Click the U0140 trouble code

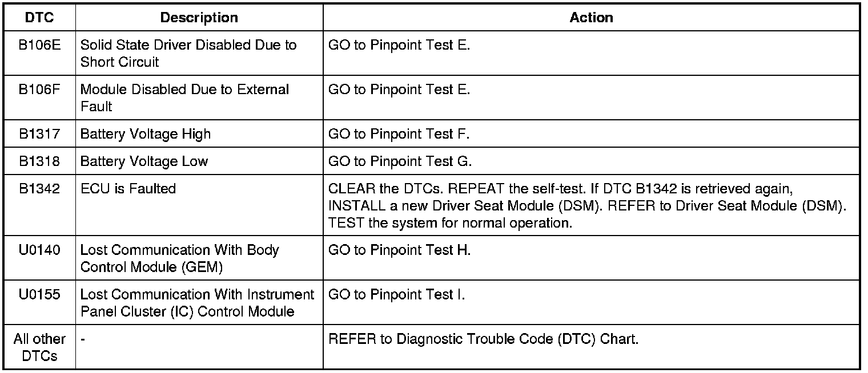click(39, 251)
